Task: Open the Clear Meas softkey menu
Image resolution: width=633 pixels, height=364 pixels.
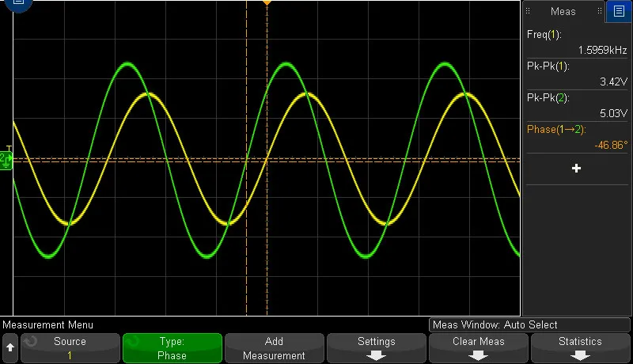Action: [479, 348]
